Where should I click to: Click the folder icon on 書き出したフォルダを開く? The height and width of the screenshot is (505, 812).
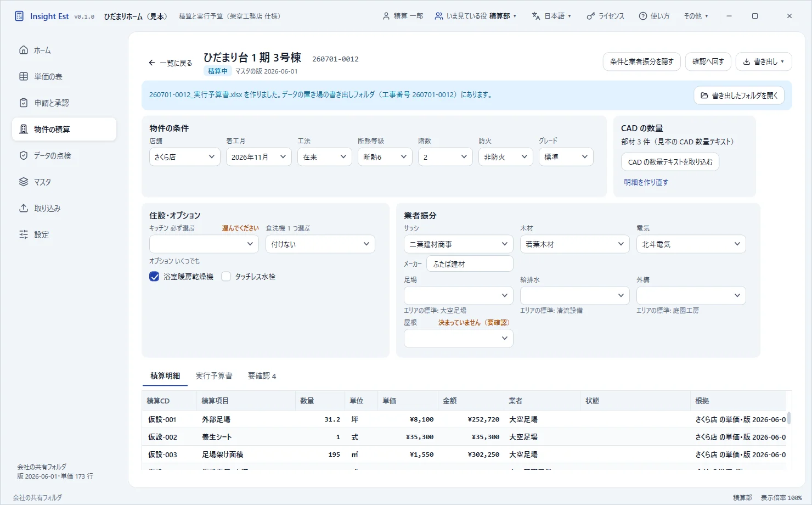pyautogui.click(x=704, y=95)
